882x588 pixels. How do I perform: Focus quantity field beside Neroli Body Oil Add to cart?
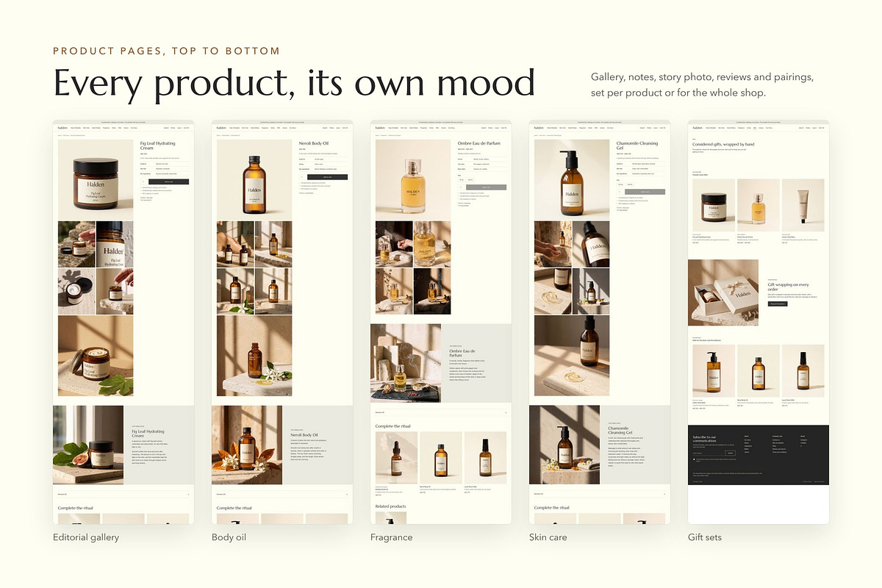coord(303,176)
